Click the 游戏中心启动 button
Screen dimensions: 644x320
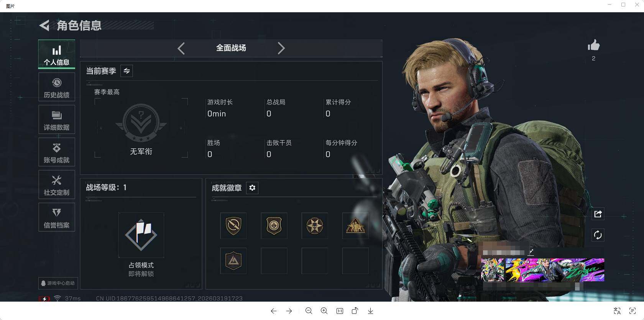[x=58, y=283]
